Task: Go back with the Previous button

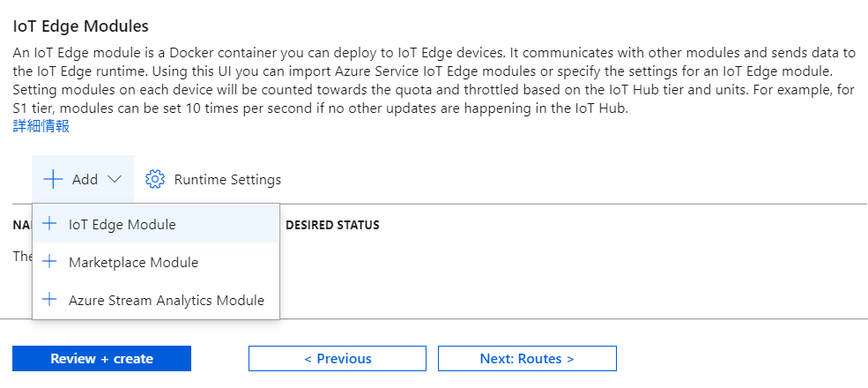Action: point(338,359)
